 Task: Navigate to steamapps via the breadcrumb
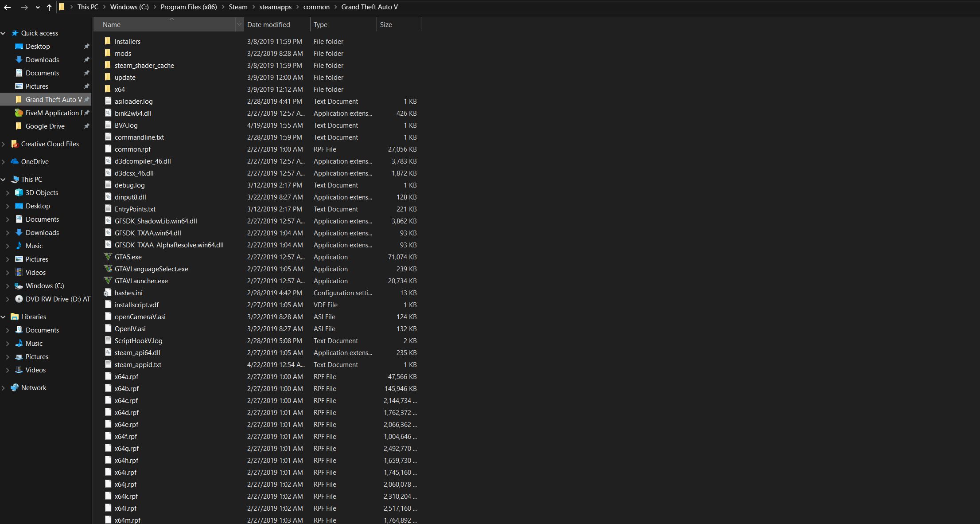point(275,7)
